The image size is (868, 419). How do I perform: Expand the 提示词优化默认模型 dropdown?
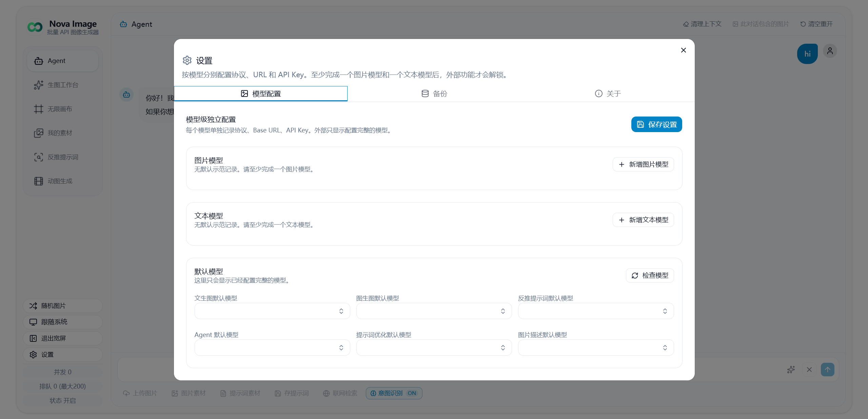(434, 348)
